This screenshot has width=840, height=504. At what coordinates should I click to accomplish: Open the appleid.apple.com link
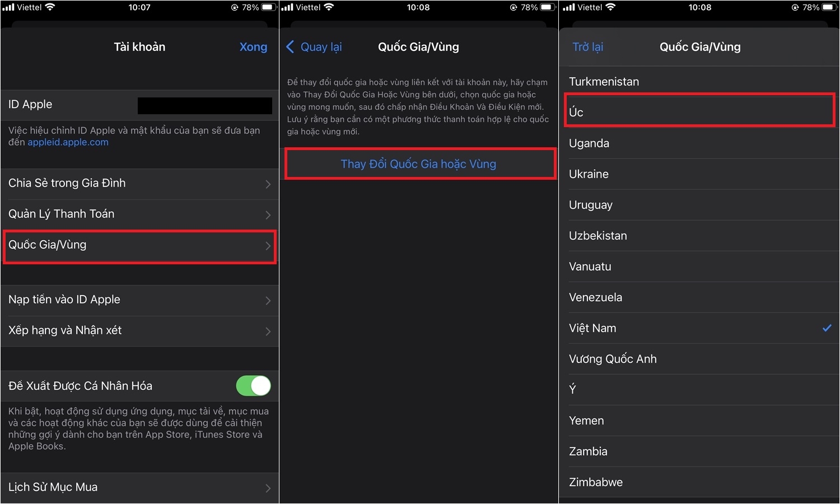[68, 142]
